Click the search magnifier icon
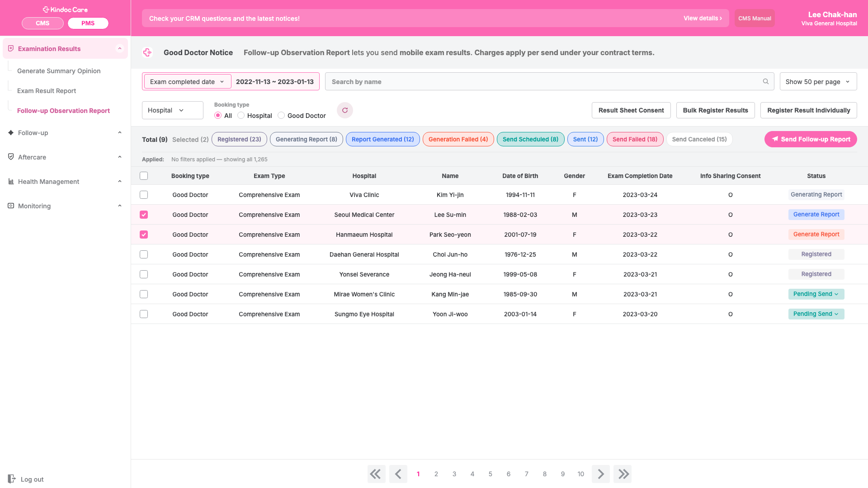 tap(766, 81)
